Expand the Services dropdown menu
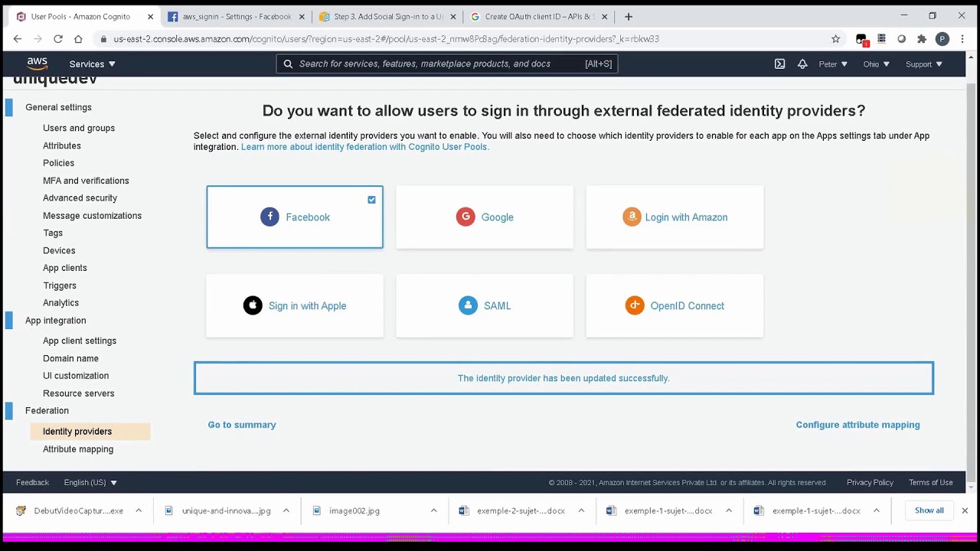The height and width of the screenshot is (551, 980). (x=93, y=64)
